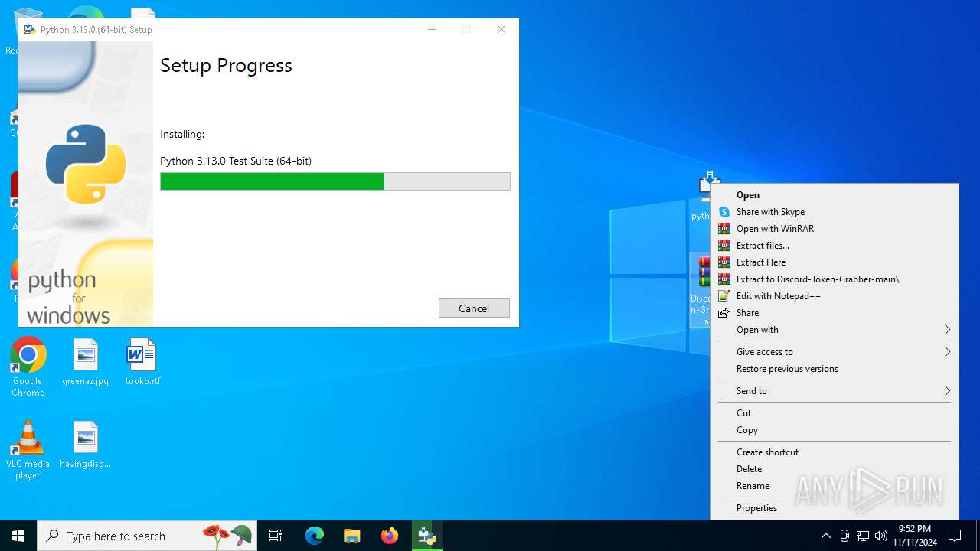Select Create shortcut entry
This screenshot has width=980, height=551.
tap(835, 452)
